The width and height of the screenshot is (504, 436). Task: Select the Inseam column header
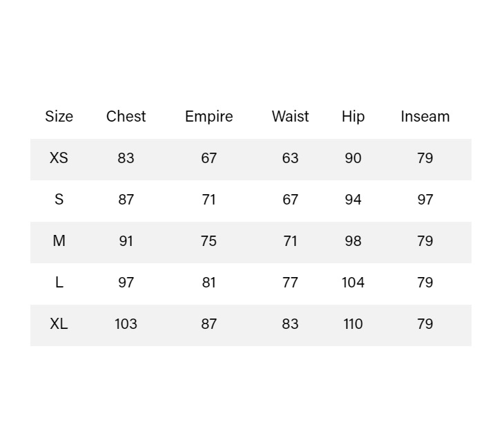pos(425,117)
